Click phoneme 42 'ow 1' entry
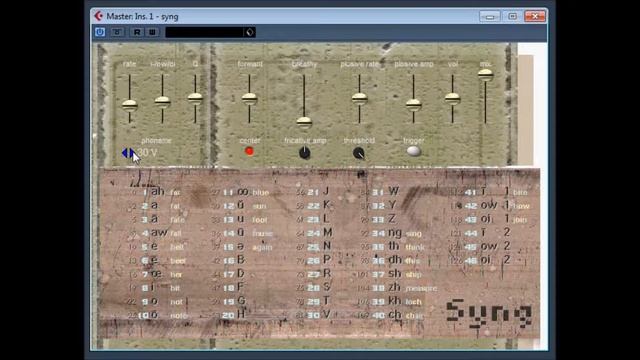 pos(497,205)
